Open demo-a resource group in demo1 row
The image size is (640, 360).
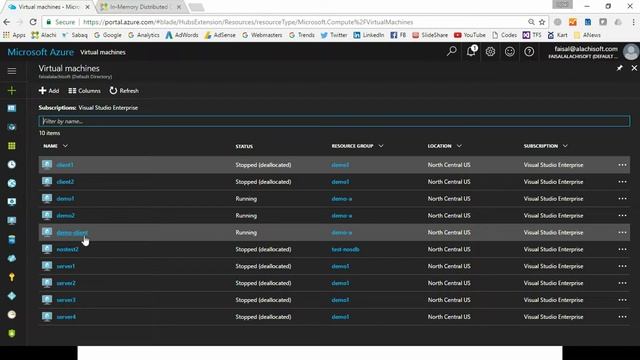(x=342, y=199)
